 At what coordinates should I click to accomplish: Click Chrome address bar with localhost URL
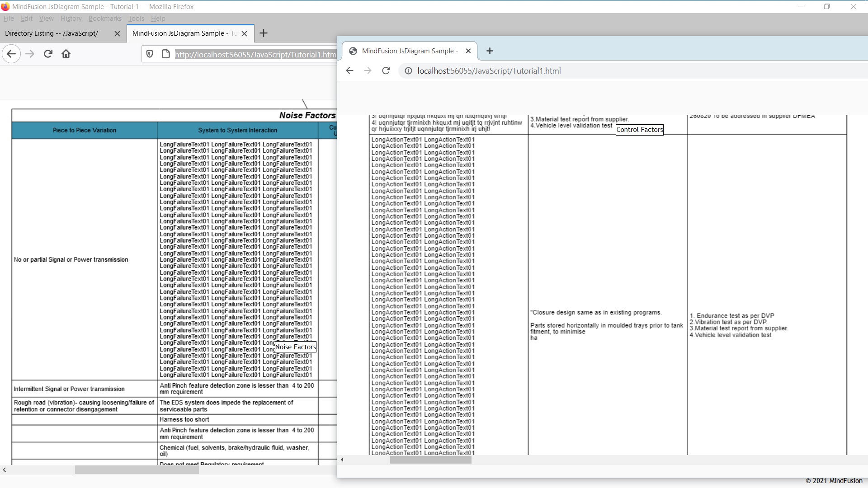click(x=489, y=71)
